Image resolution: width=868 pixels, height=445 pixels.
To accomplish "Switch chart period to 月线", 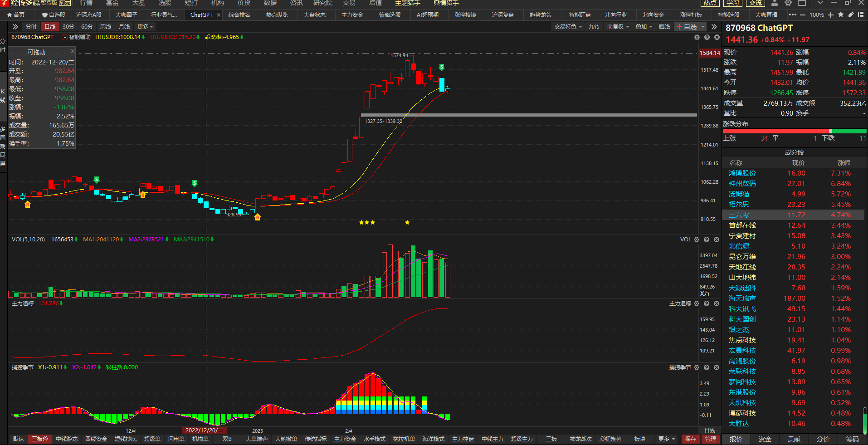I will point(124,27).
